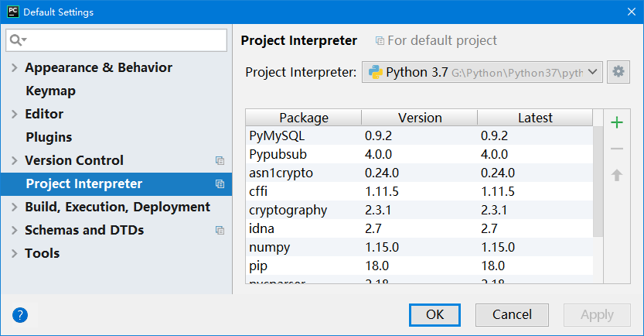Click the minus icon to uninstall package
The image size is (644, 336).
pyautogui.click(x=616, y=149)
